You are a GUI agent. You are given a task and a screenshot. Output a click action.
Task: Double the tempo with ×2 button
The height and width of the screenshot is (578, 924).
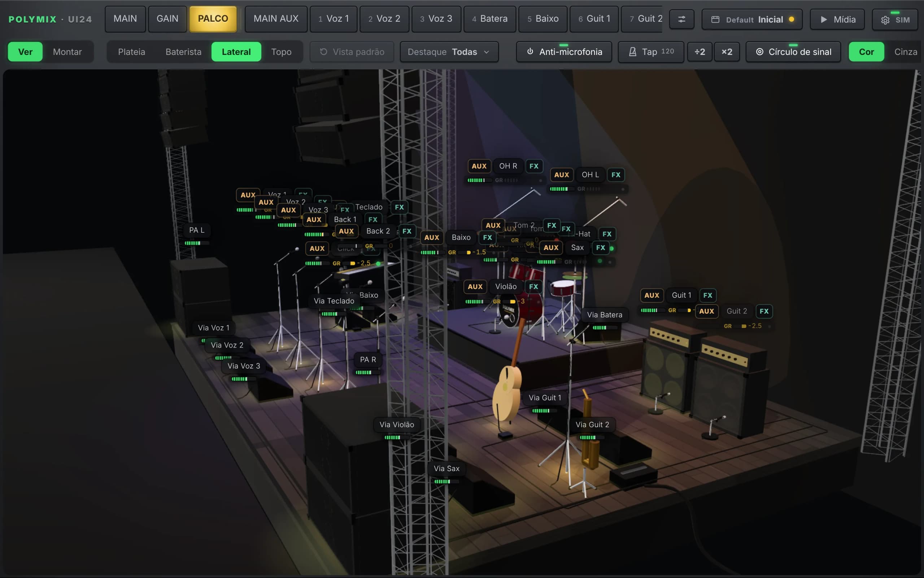[727, 52]
